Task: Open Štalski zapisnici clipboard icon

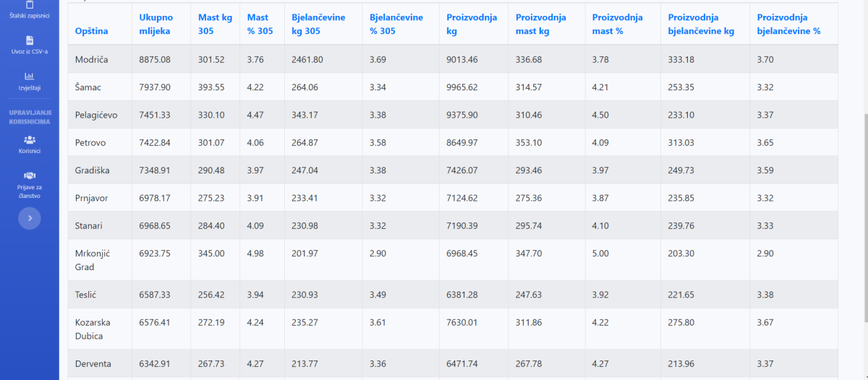Action: coord(30,4)
